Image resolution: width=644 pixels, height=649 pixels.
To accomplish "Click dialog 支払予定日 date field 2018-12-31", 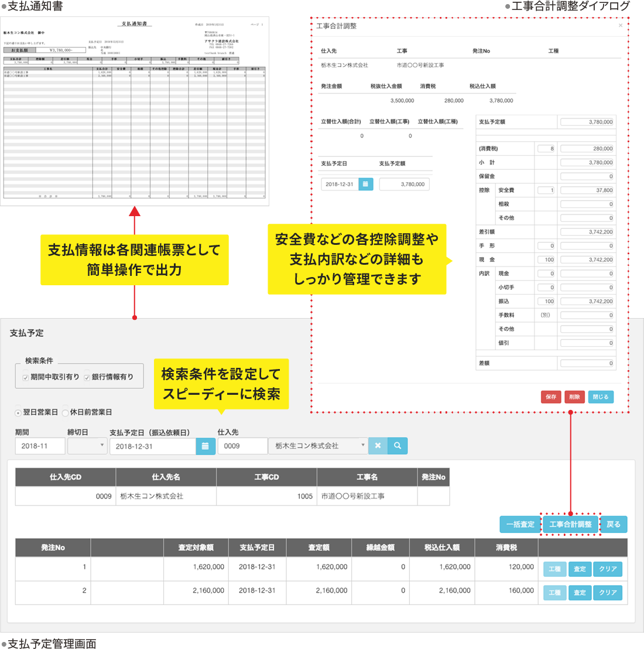I will pos(340,184).
